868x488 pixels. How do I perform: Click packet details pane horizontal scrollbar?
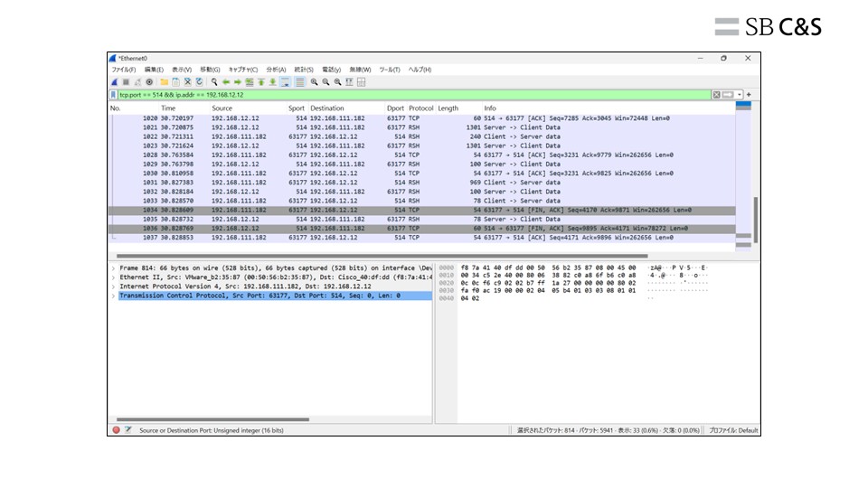212,419
